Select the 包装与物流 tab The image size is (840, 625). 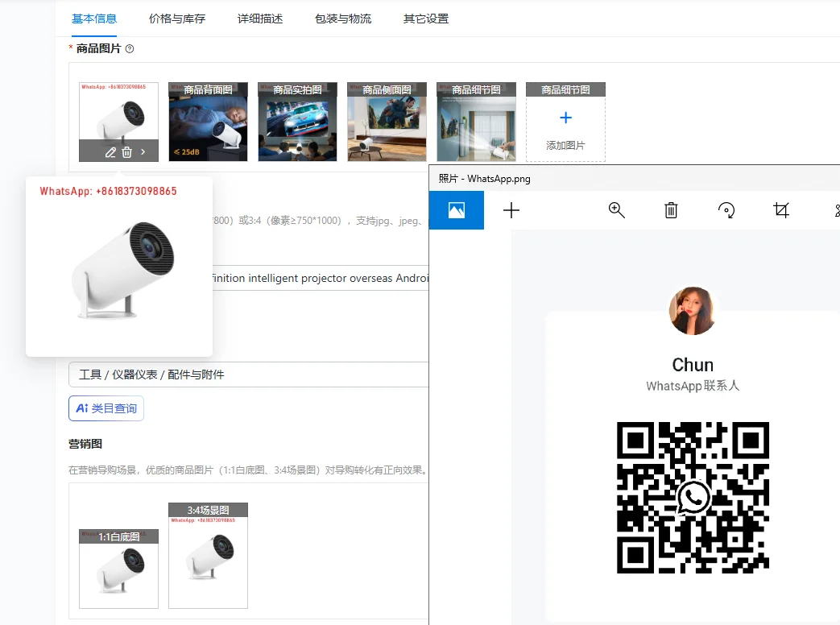[x=343, y=19]
